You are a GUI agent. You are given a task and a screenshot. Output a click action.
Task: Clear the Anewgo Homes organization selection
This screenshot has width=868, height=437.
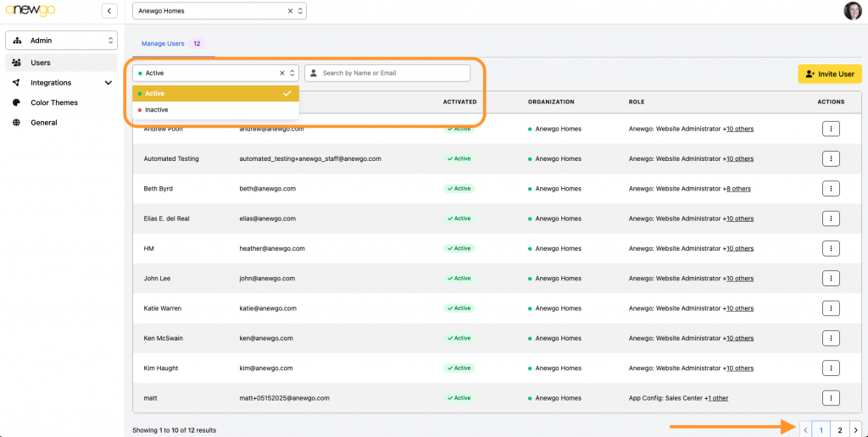(x=290, y=10)
